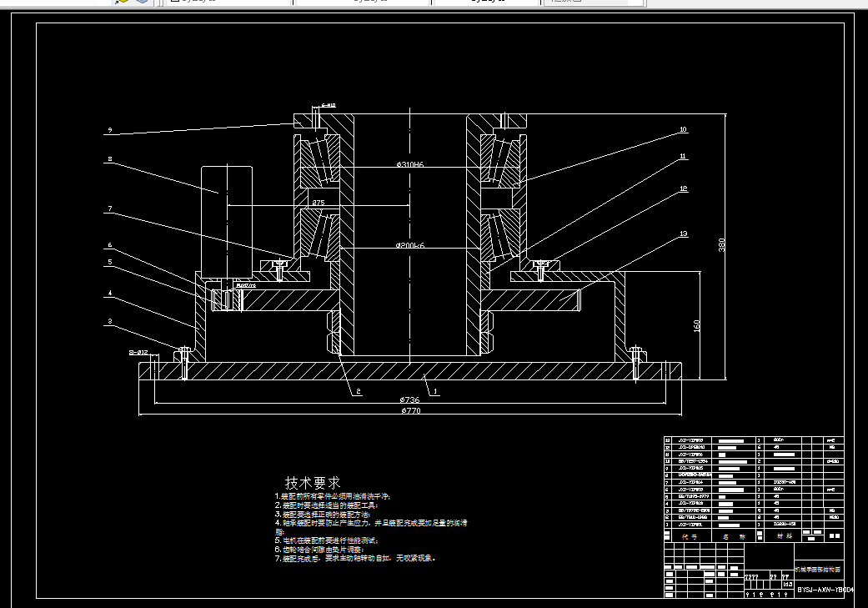The height and width of the screenshot is (608, 868).
Task: Click requirement line 5 about motor testing
Action: click(x=327, y=540)
